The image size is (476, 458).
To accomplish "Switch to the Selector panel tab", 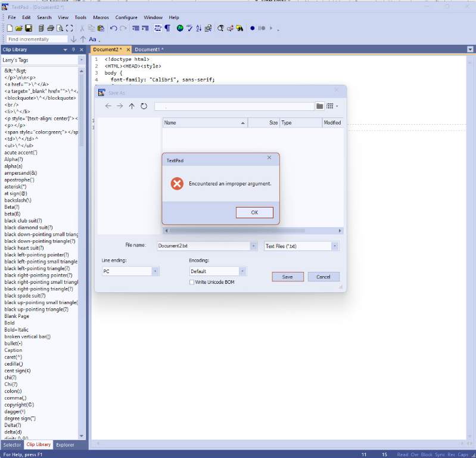I will point(12,445).
